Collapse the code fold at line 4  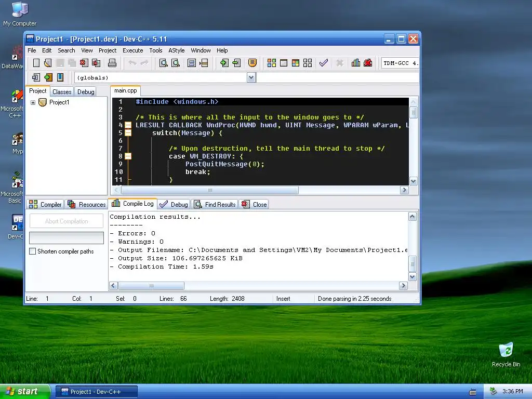pos(128,125)
